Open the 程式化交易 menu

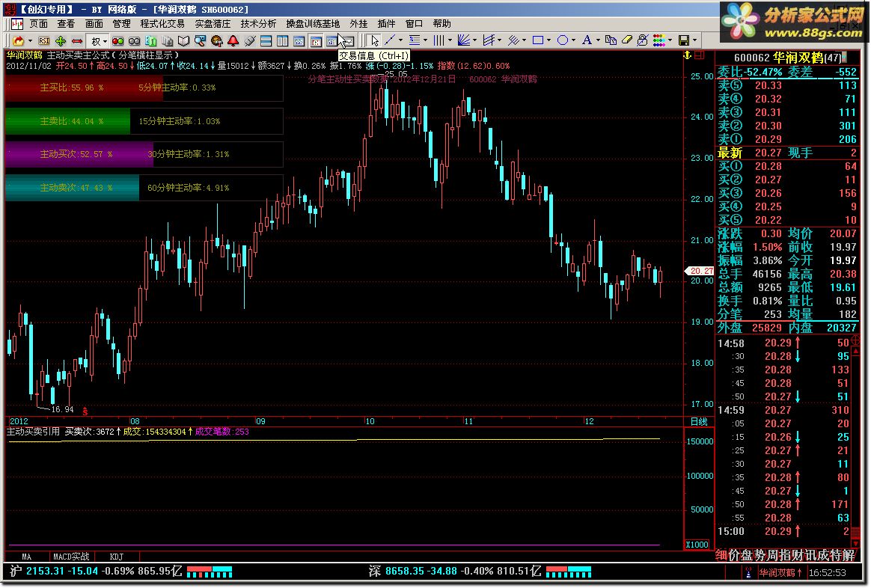coord(162,24)
